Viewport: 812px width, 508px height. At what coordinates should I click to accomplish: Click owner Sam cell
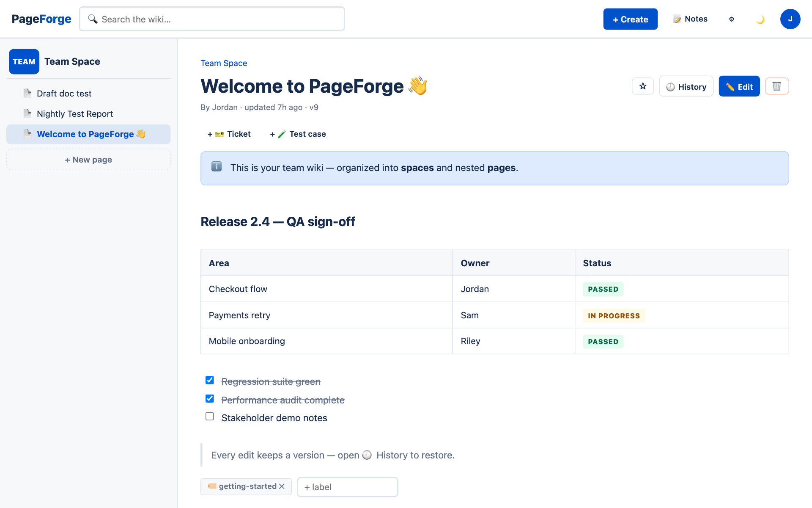point(513,315)
